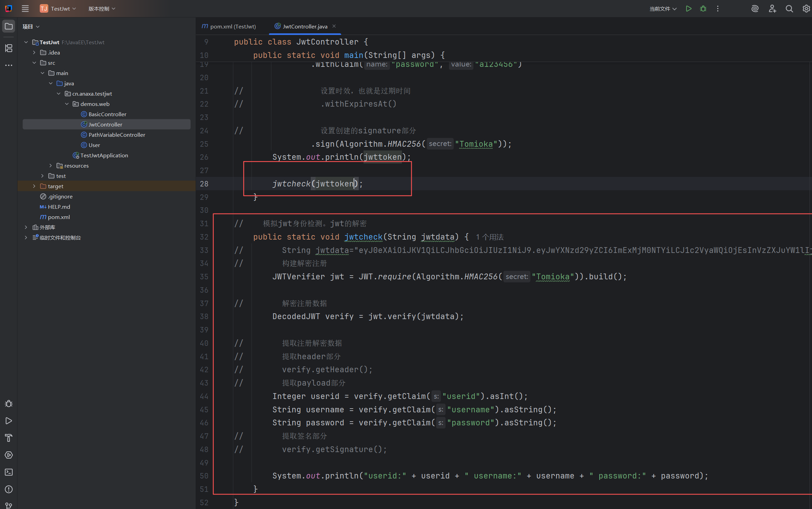The image size is (812, 509).
Task: Open the Structure tool window icon
Action: [x=9, y=48]
